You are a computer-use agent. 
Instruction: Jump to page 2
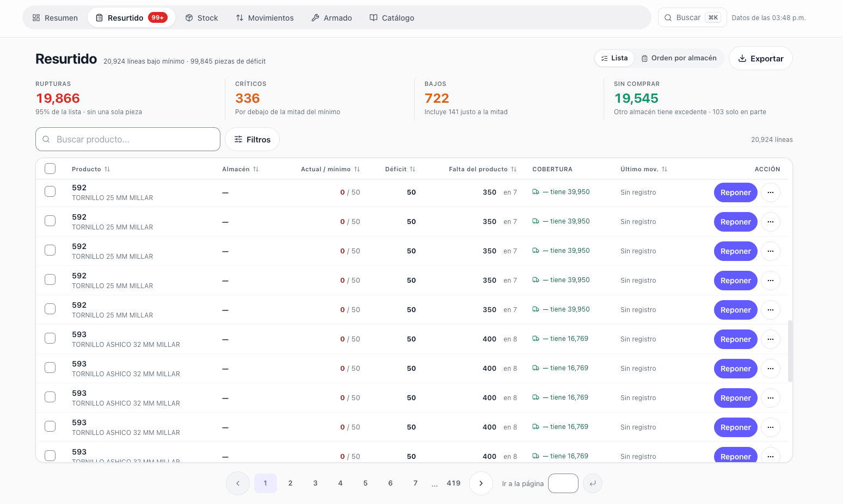tap(291, 483)
